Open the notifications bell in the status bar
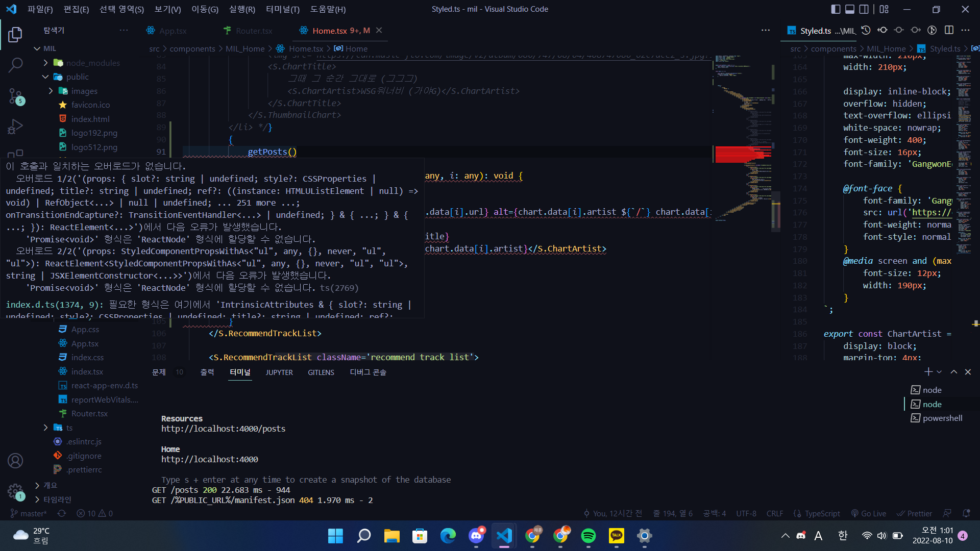Image resolution: width=980 pixels, height=551 pixels. point(966,513)
